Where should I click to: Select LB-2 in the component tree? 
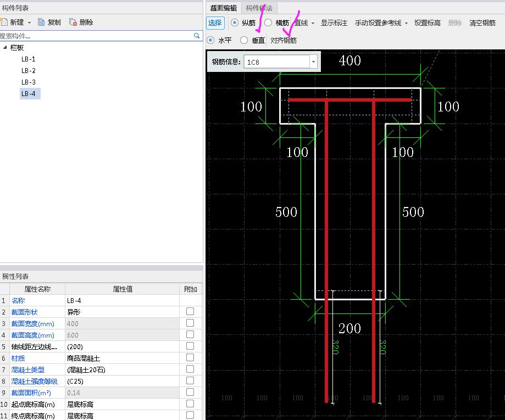click(29, 71)
